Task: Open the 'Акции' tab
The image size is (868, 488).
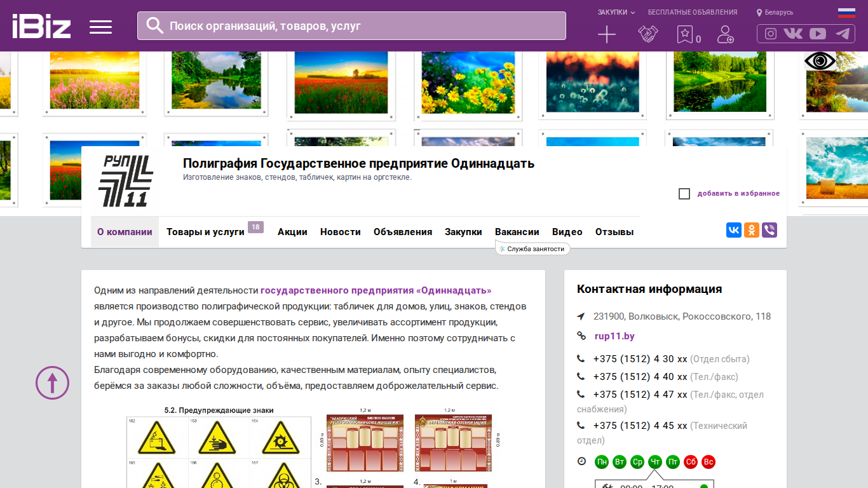Action: coord(292,232)
